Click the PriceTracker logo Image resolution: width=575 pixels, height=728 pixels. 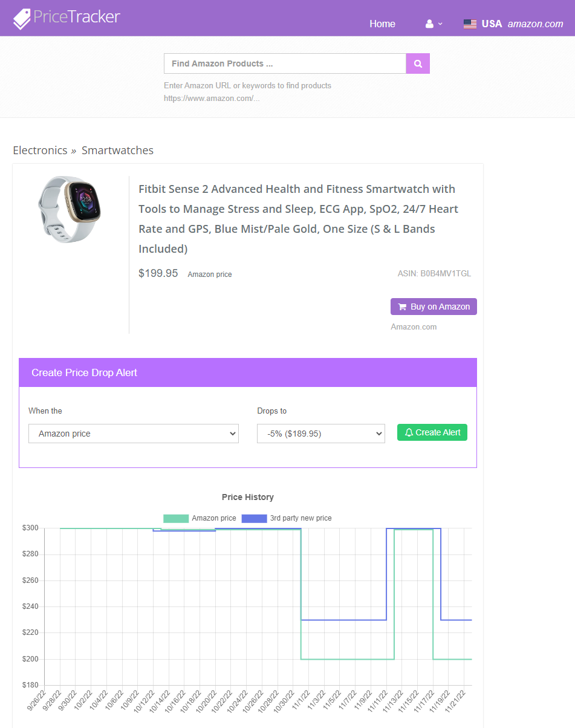(x=67, y=18)
